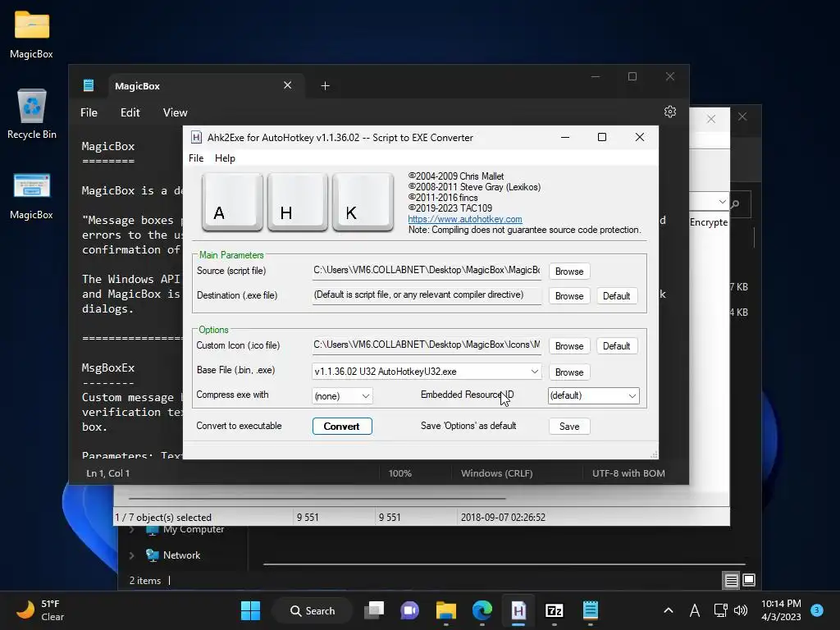Select the MagicBox application desktop icon

32,196
